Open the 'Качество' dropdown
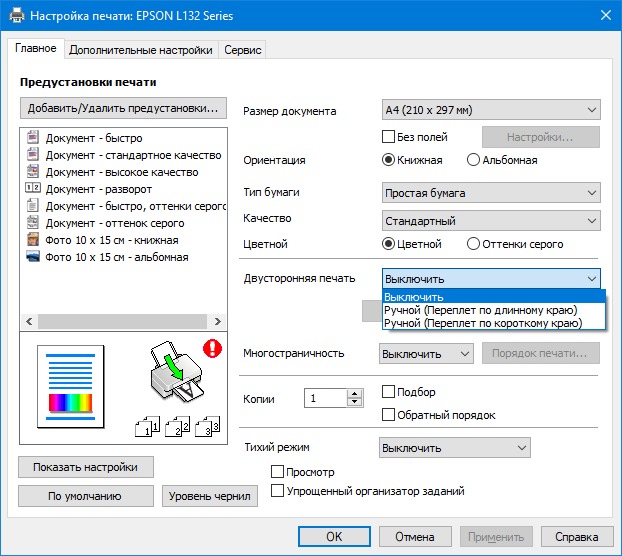Image resolution: width=622 pixels, height=556 pixels. tap(491, 221)
